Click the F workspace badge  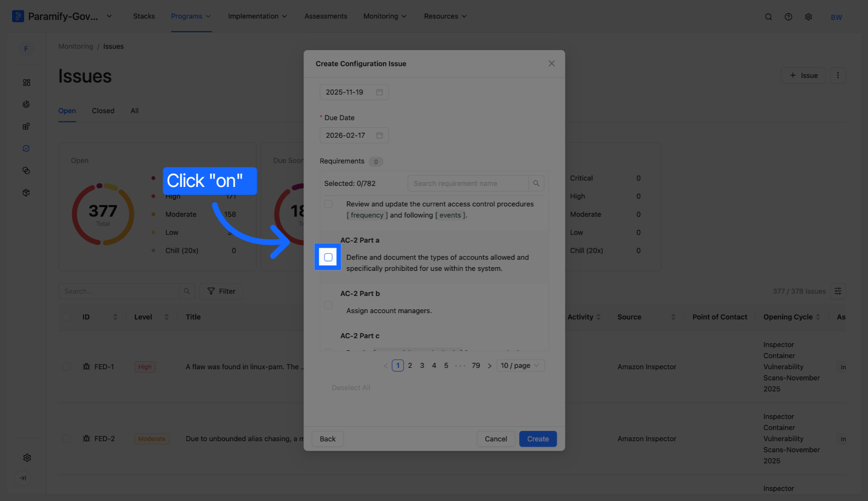tap(26, 49)
